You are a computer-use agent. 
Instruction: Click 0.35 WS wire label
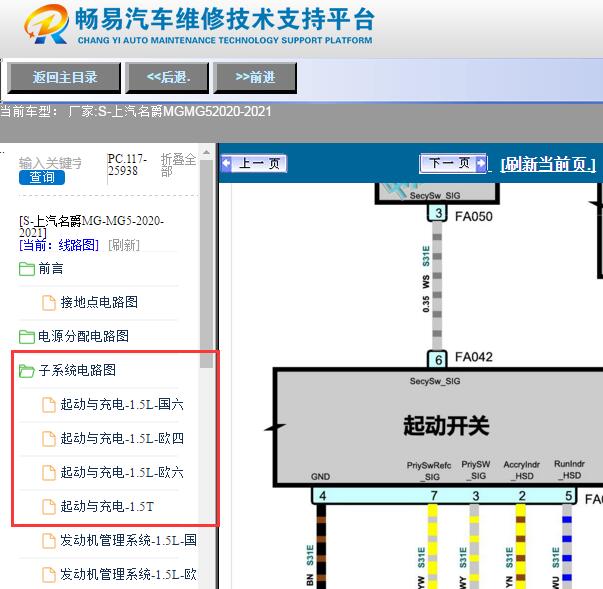(426, 293)
